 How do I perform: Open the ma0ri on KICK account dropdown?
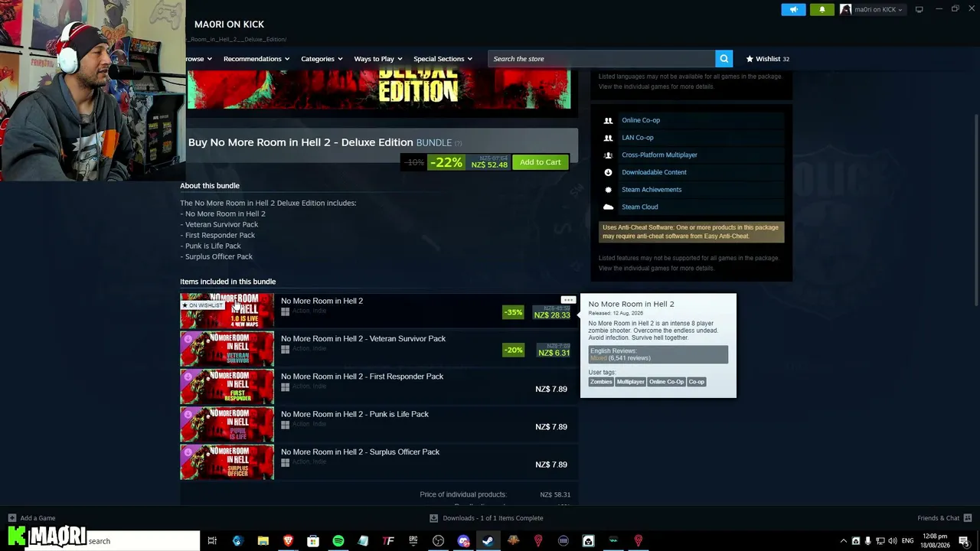click(872, 10)
